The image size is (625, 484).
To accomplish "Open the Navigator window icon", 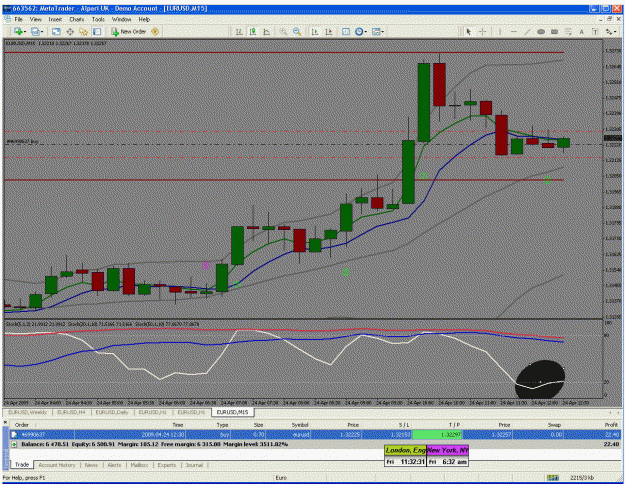I will pyautogui.click(x=83, y=31).
